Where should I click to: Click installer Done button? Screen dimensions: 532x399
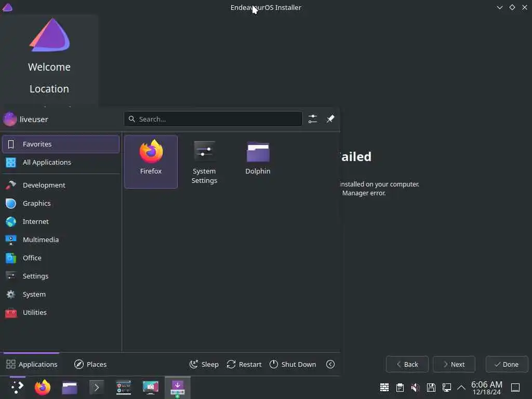507,364
